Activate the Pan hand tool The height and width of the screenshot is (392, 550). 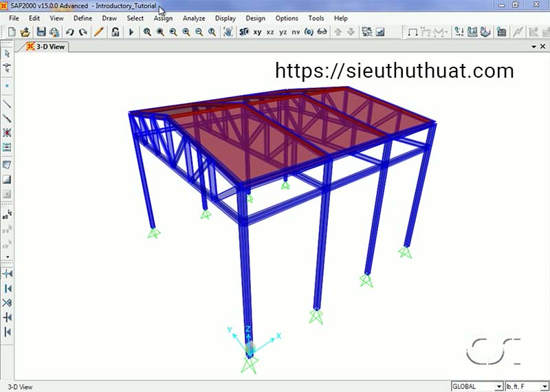(228, 32)
